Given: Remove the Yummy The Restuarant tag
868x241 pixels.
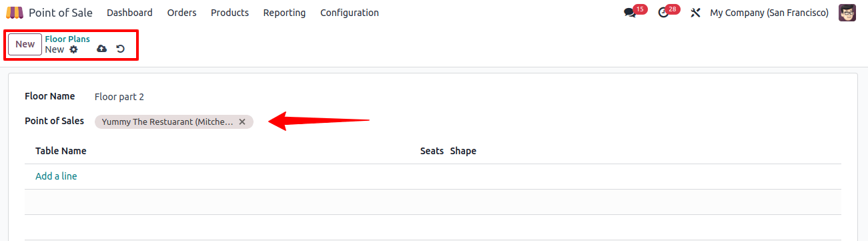Looking at the screenshot, I should pyautogui.click(x=242, y=122).
